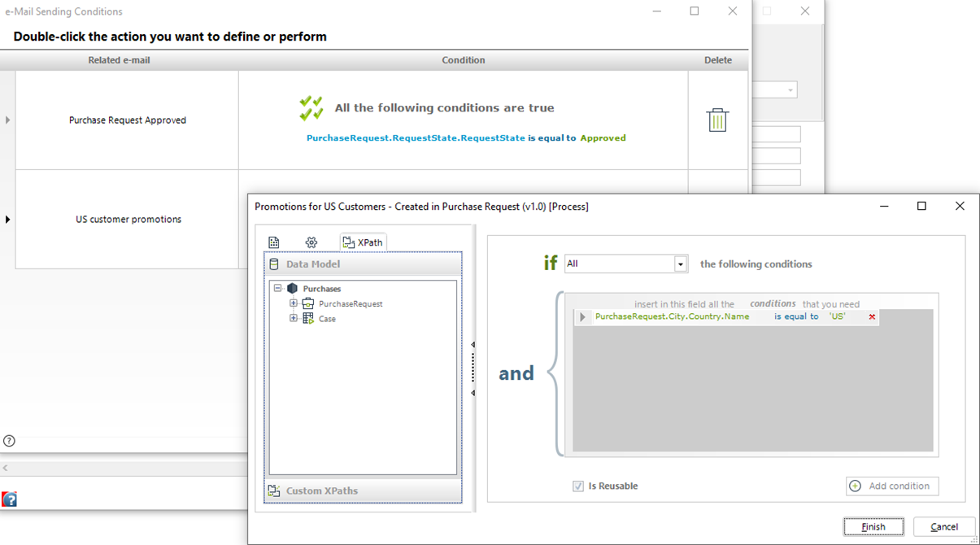Select the Purchases entity in data model
This screenshot has height=545, width=980.
pos(322,289)
